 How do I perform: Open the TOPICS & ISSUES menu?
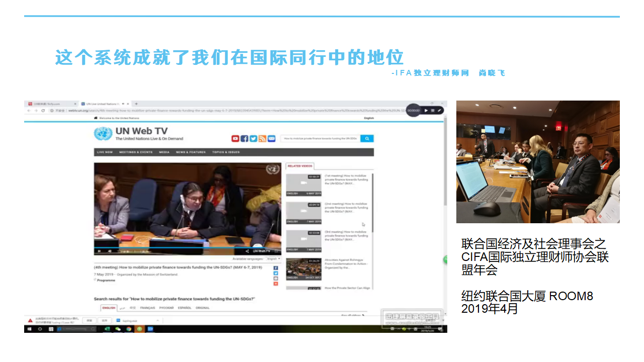pyautogui.click(x=226, y=152)
